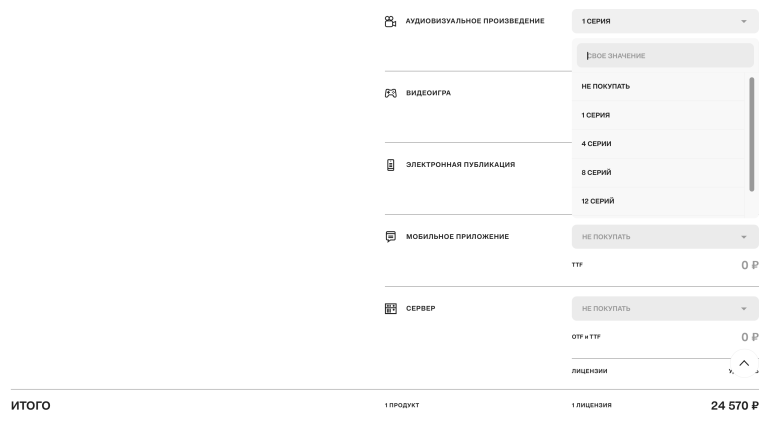
Task: Choose 1 СЕРИЯ from dropdown list
Action: tap(658, 116)
